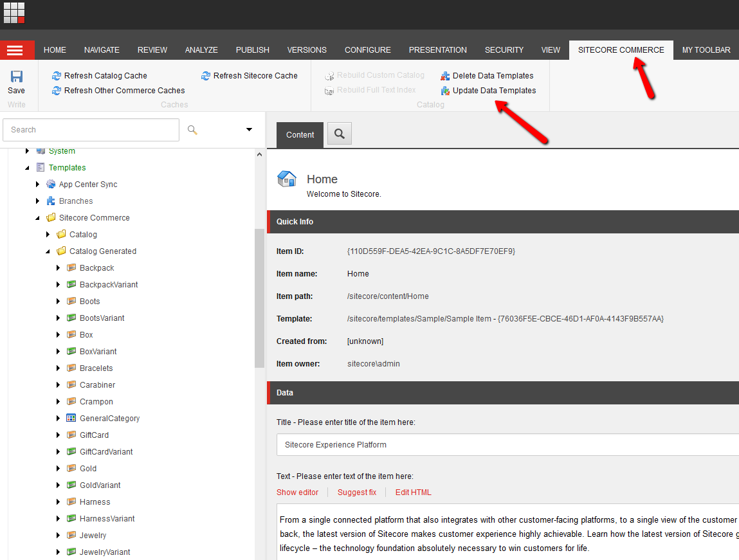Open the HOME ribbon tab
Viewport: 739px width, 560px height.
point(55,50)
